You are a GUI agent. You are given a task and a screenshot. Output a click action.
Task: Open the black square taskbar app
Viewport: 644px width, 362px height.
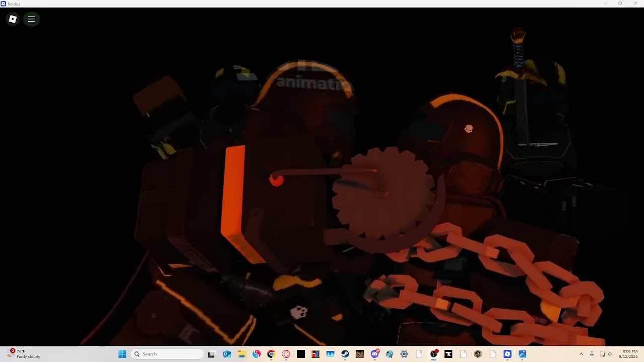point(301,354)
